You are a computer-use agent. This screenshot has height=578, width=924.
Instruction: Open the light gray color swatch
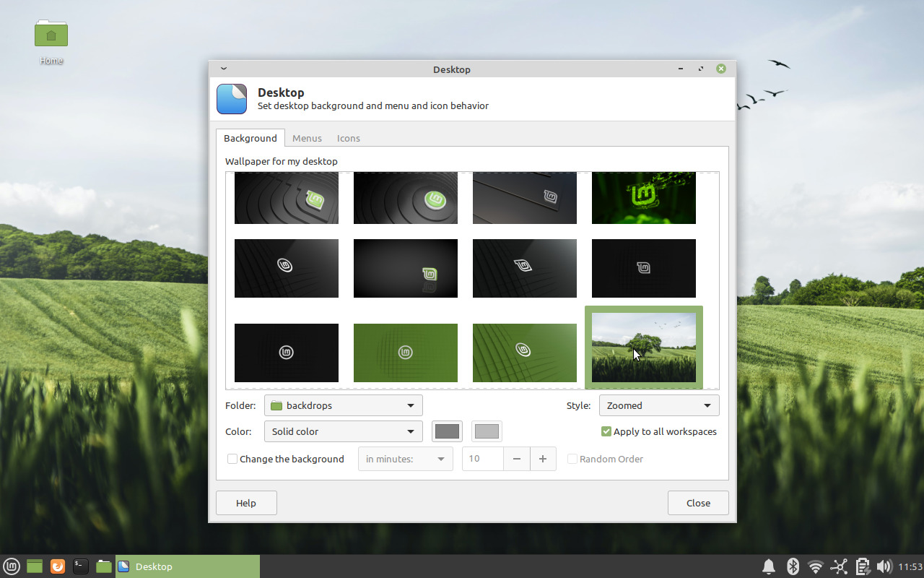click(487, 431)
